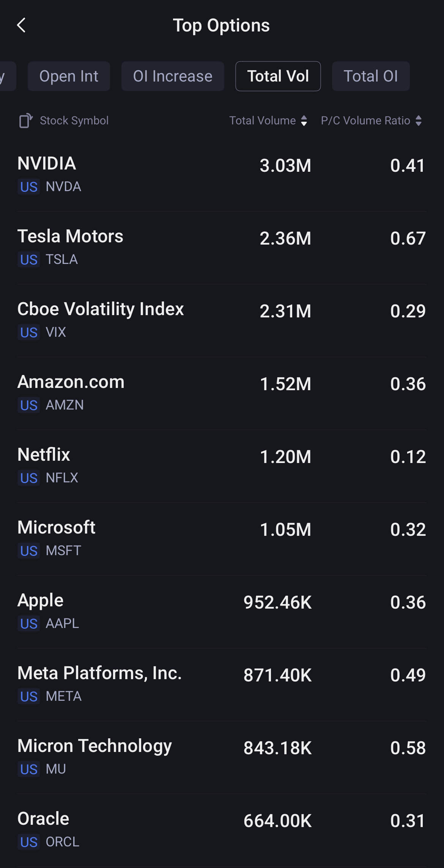Select Cboe Volatility Index row
The width and height of the screenshot is (444, 868).
[x=222, y=320]
